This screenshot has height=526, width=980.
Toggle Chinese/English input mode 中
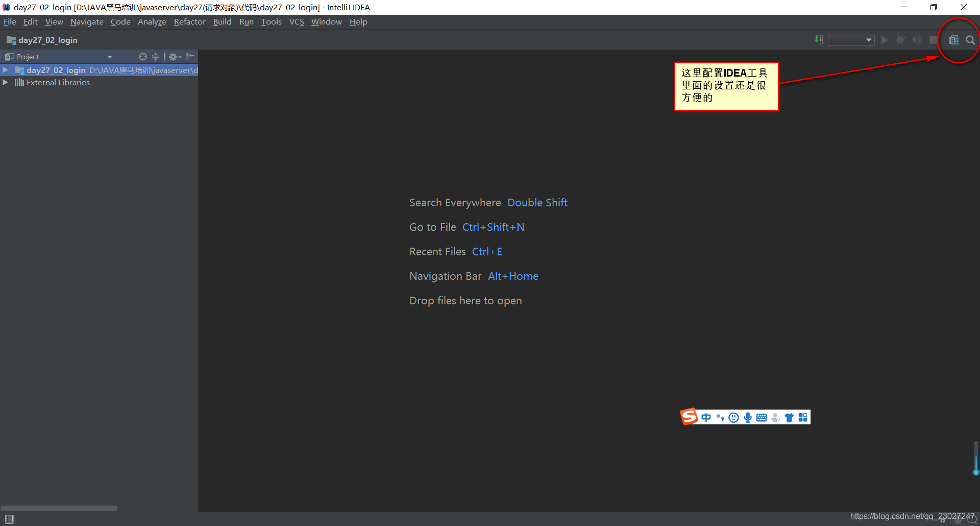point(706,418)
